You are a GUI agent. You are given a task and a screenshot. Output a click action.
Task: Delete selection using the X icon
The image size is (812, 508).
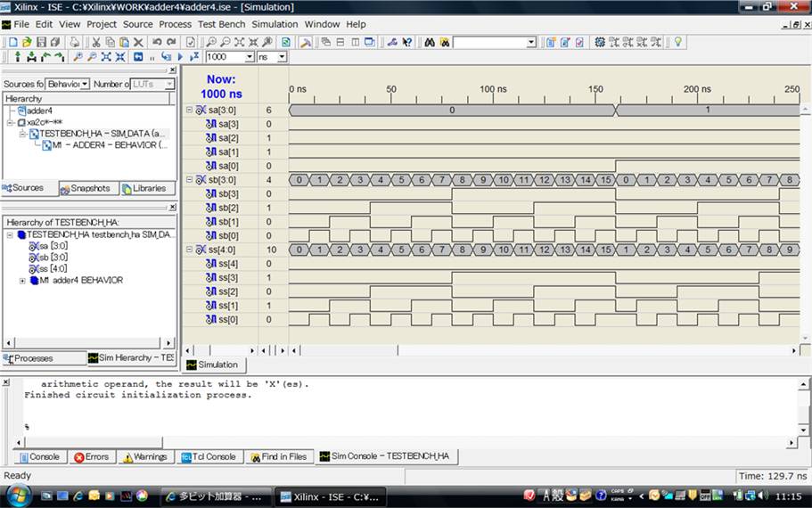(138, 43)
